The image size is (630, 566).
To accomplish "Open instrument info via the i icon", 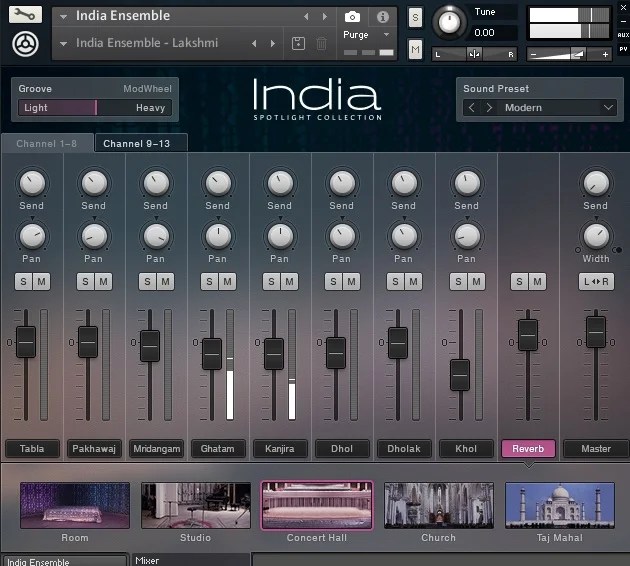I will 382,16.
